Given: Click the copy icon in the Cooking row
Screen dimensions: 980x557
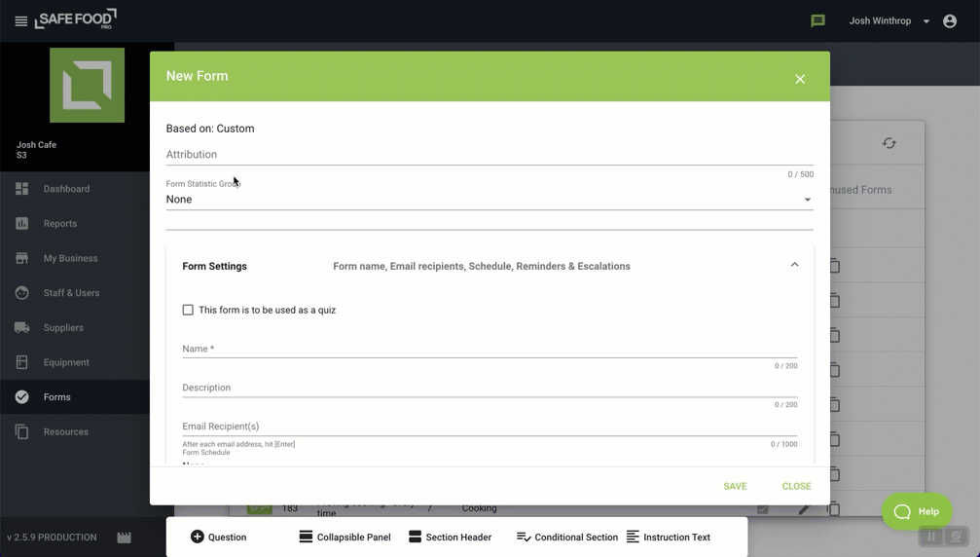Looking at the screenshot, I should [x=834, y=509].
